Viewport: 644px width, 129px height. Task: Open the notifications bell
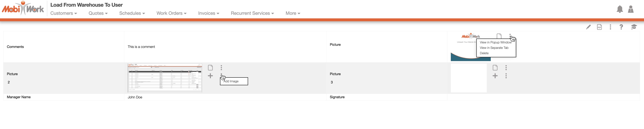click(x=620, y=9)
